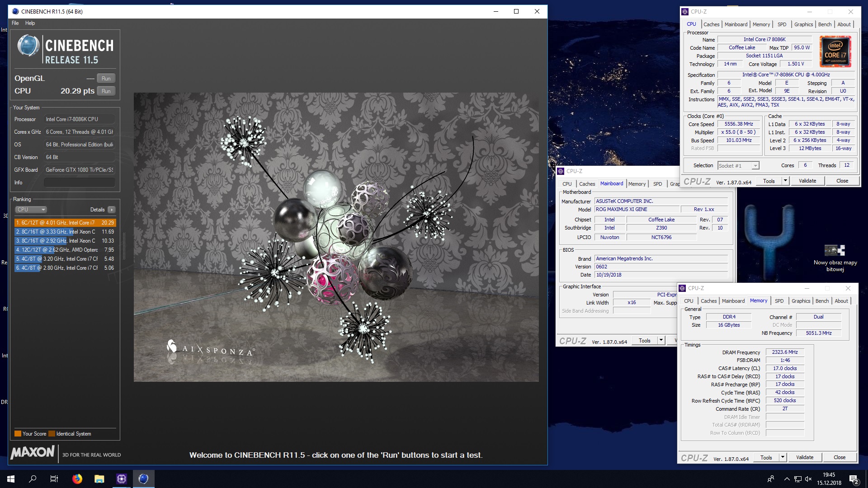Switch to Mainboard tab in top CPU-Z window
The height and width of the screenshot is (488, 868).
point(736,24)
